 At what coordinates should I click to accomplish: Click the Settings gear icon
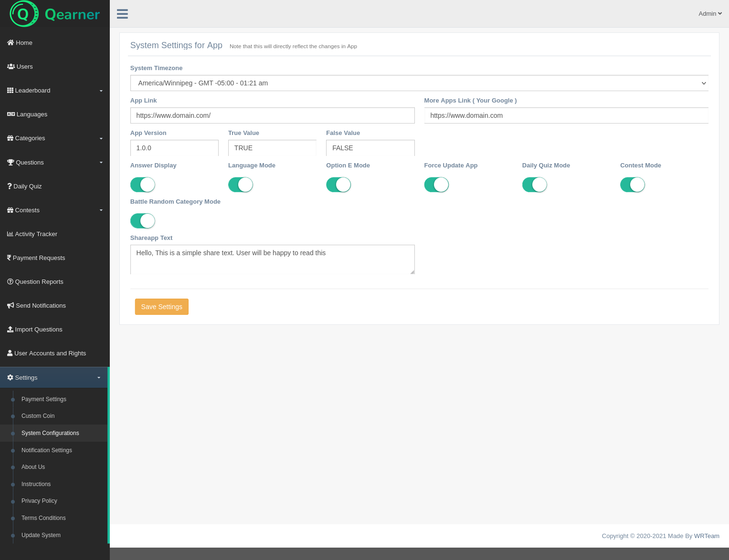click(x=10, y=377)
